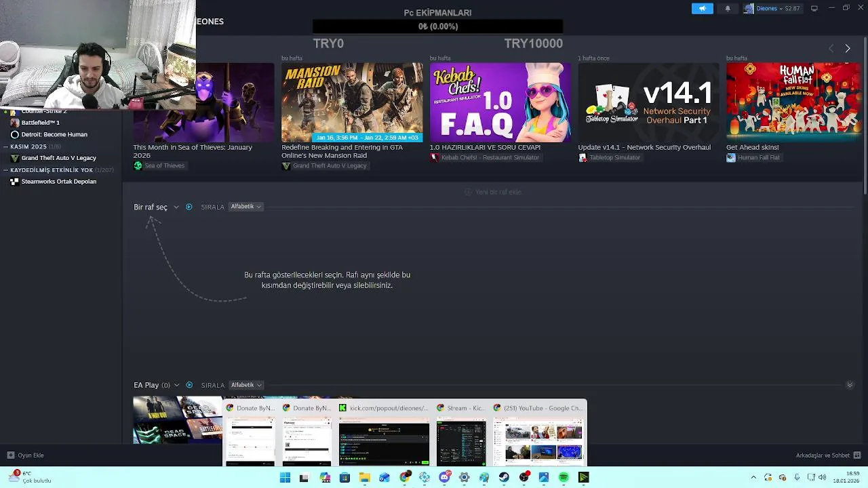Open OBS Studio from taskbar
The height and width of the screenshot is (488, 868).
coord(524,478)
